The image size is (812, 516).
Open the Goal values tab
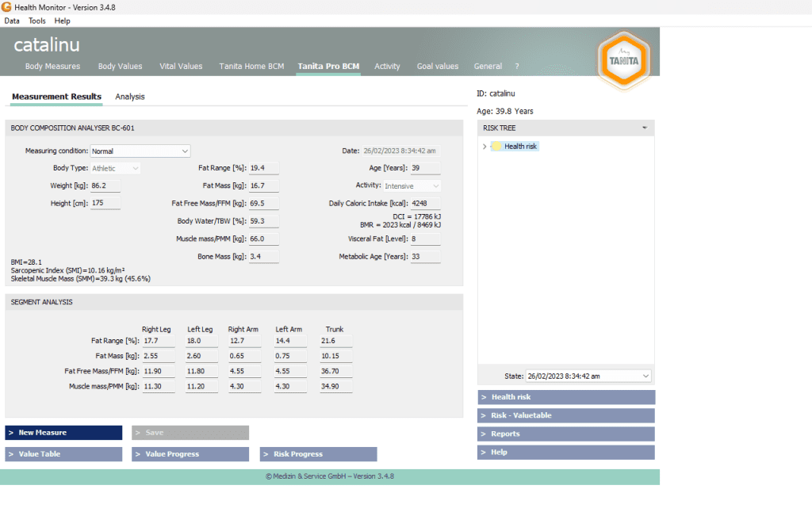coord(437,67)
